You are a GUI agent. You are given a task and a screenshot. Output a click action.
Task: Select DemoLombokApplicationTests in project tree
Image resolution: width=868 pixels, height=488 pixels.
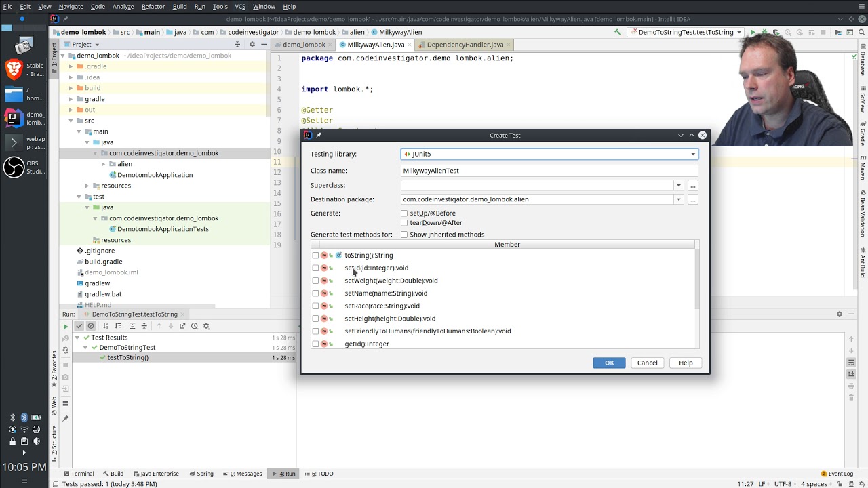[x=163, y=229]
